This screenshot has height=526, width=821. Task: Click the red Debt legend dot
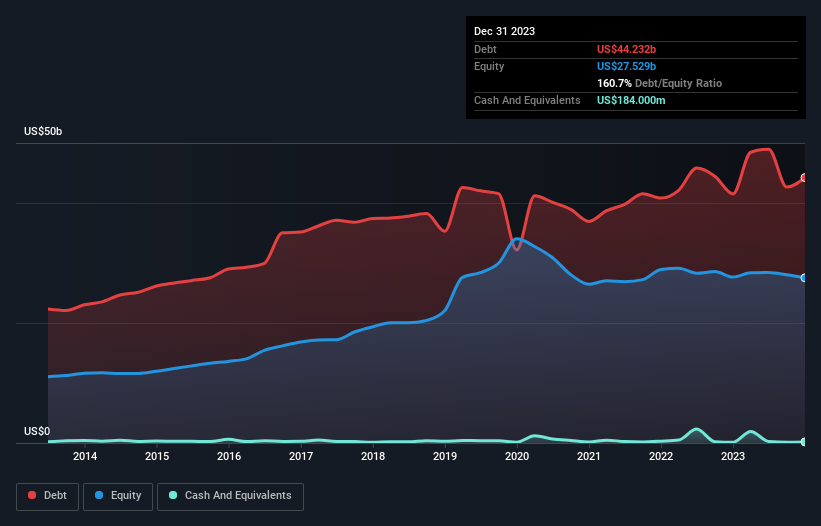[32, 495]
